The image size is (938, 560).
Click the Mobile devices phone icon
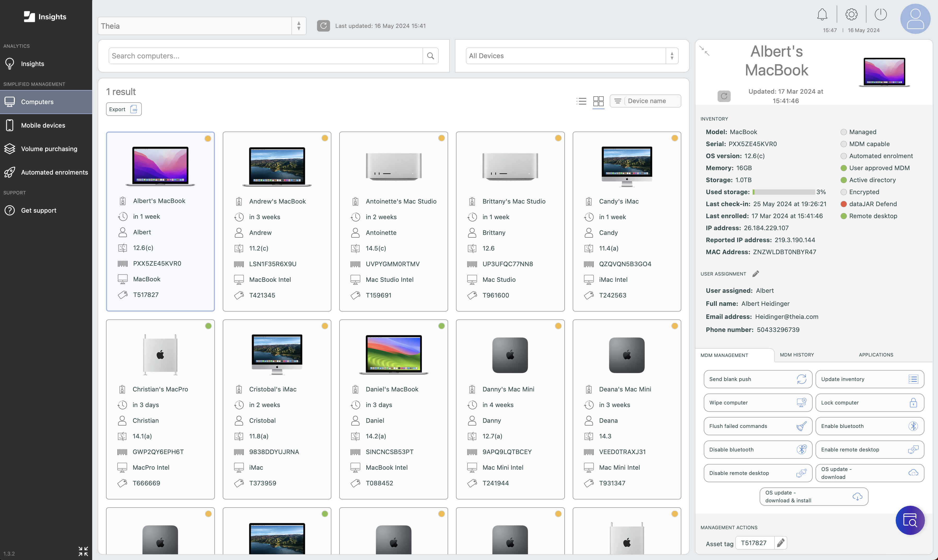[x=10, y=125]
